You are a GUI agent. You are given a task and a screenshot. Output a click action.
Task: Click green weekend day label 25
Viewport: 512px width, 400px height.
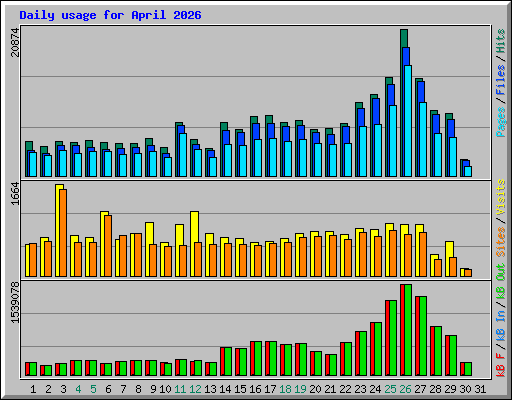(x=390, y=389)
